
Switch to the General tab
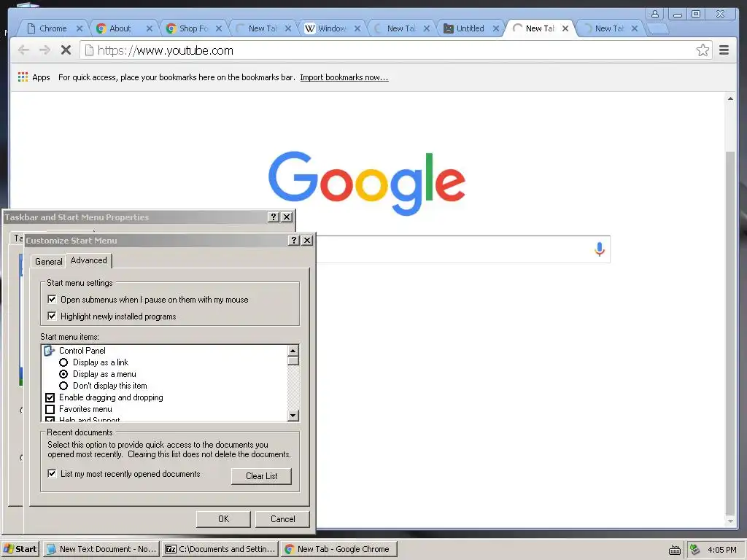[49, 262]
